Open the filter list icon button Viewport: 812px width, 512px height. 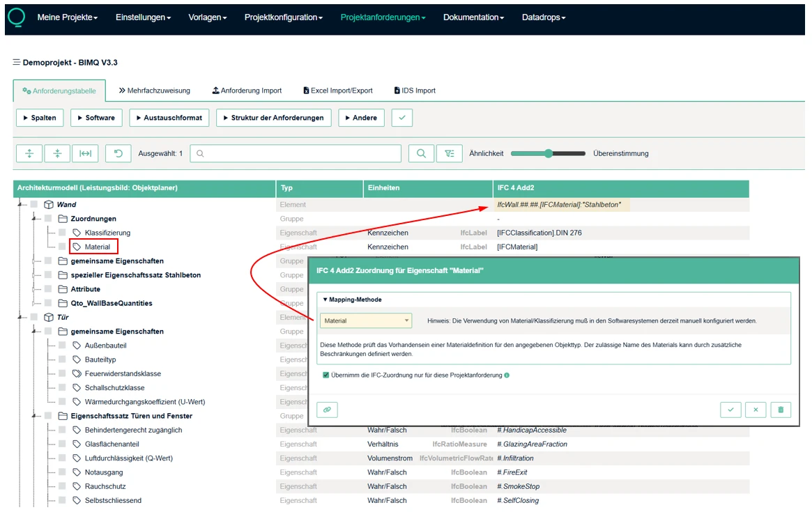click(449, 154)
